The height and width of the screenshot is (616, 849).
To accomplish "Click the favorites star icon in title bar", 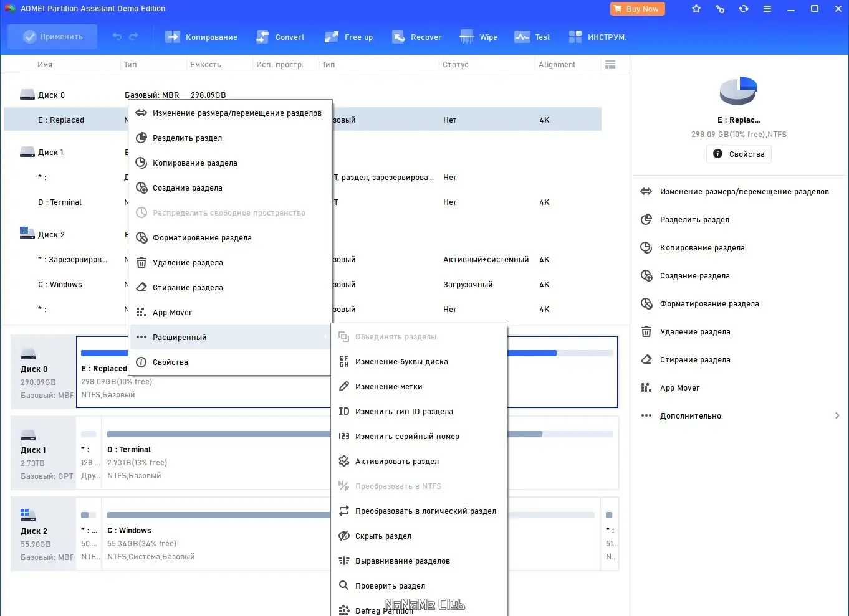I will coord(696,9).
